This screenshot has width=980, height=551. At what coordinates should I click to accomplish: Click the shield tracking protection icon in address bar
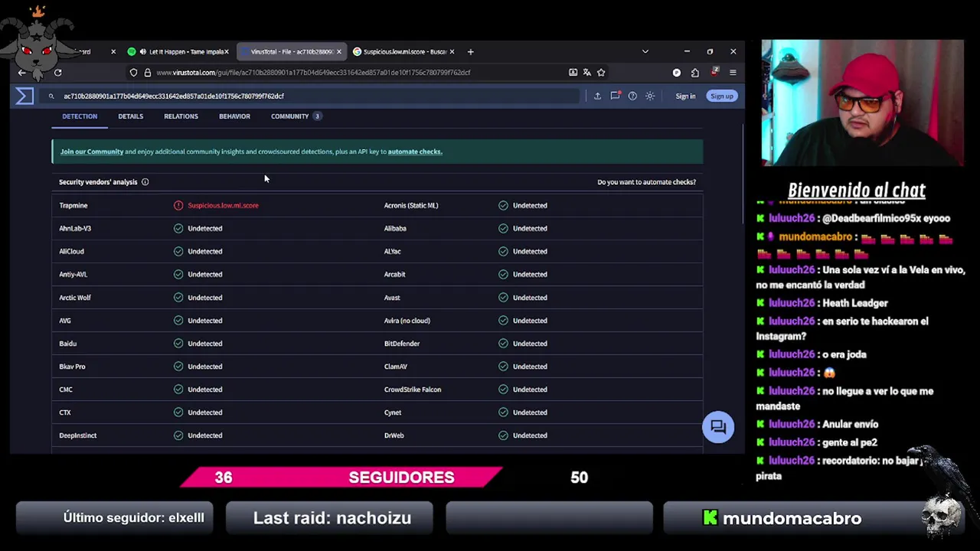[134, 73]
